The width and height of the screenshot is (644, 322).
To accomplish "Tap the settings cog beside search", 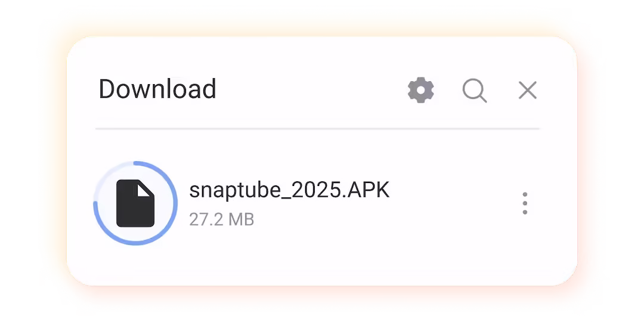I will (420, 90).
